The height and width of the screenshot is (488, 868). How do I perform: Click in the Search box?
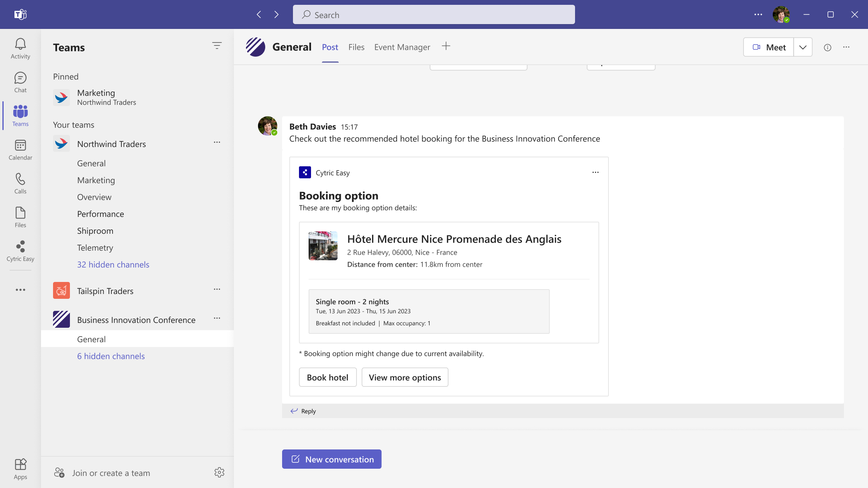[x=433, y=15]
